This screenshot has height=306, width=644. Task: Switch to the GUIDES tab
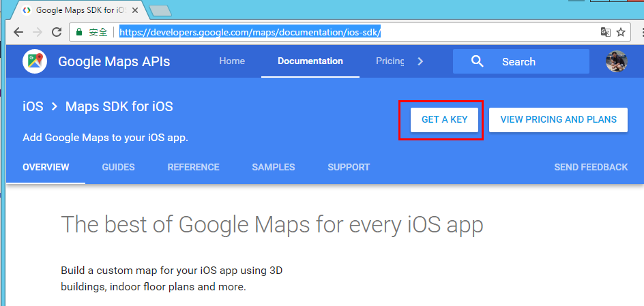(118, 167)
